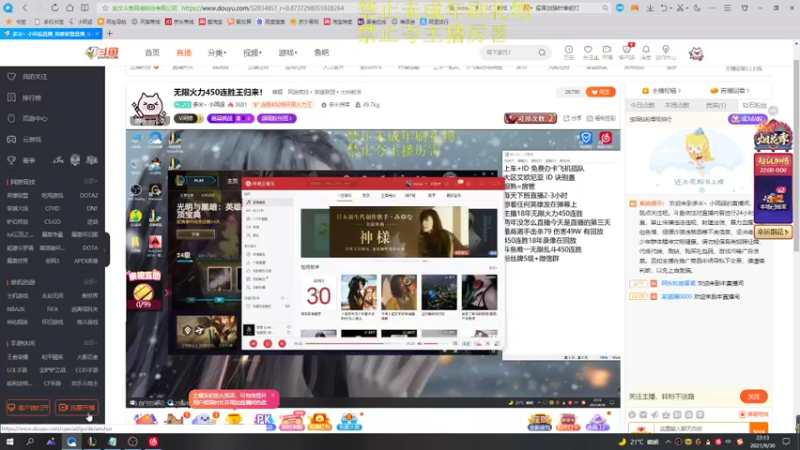Switch to 今日贡献 ranking tab
800x450 pixels.
642,105
